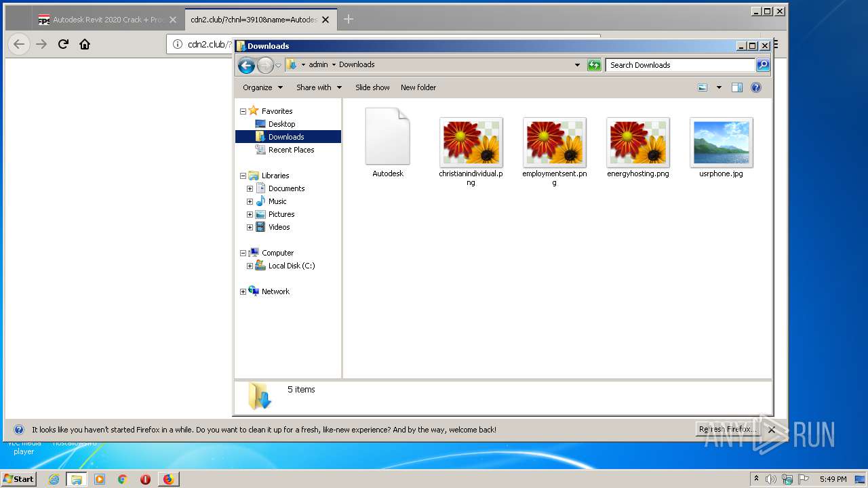Screen dimensions: 868x488
Task: Click Firefox's Back button
Action: point(19,44)
